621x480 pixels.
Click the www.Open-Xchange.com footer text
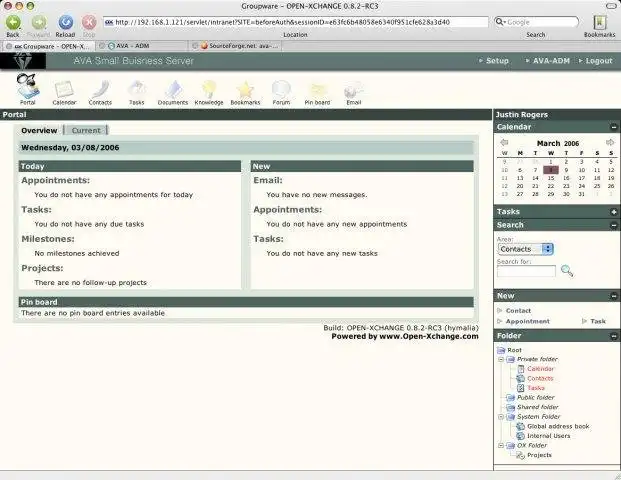pyautogui.click(x=429, y=336)
